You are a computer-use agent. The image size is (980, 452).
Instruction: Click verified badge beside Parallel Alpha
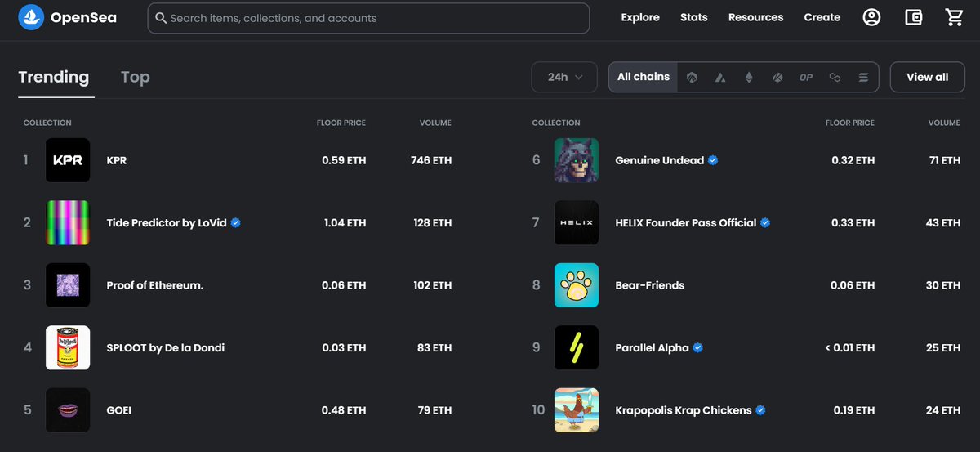tap(697, 347)
